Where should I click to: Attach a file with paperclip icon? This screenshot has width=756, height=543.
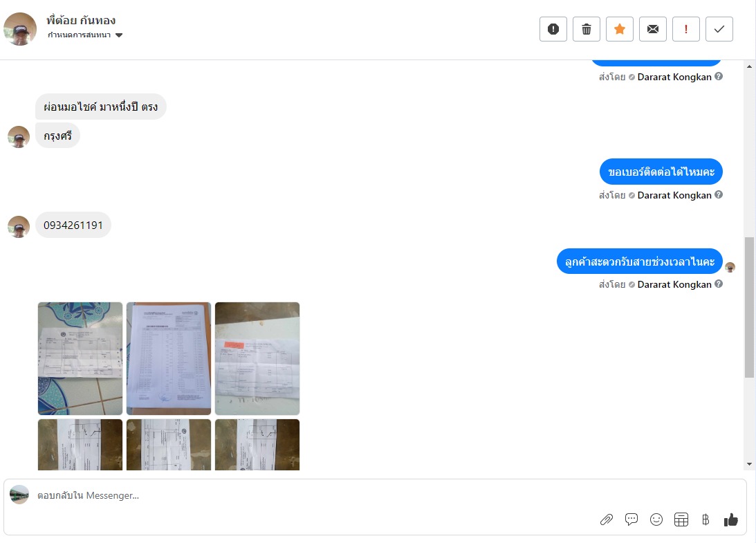(606, 519)
